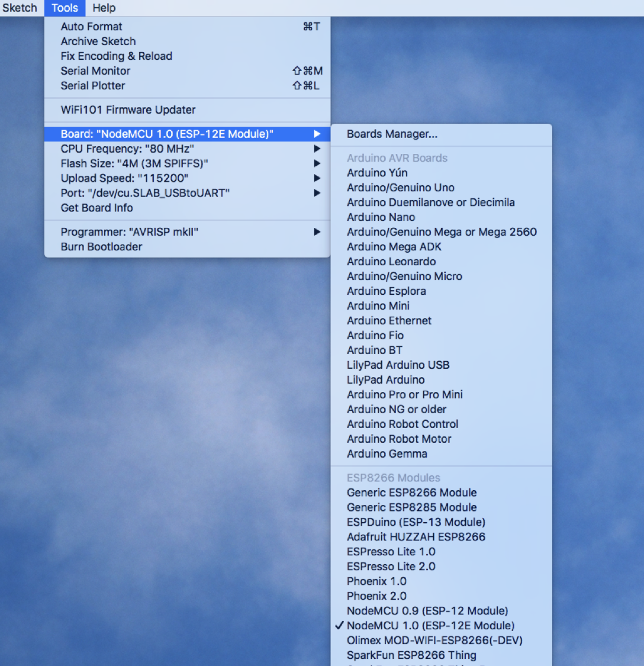Click Fix Encoding & Reload
Viewport: 644px width, 666px height.
[116, 56]
